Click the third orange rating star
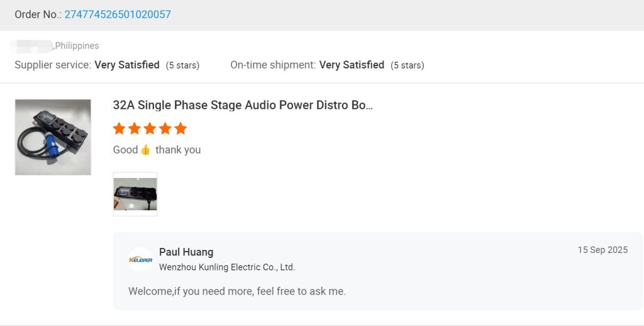This screenshot has height=326, width=644. 150,128
